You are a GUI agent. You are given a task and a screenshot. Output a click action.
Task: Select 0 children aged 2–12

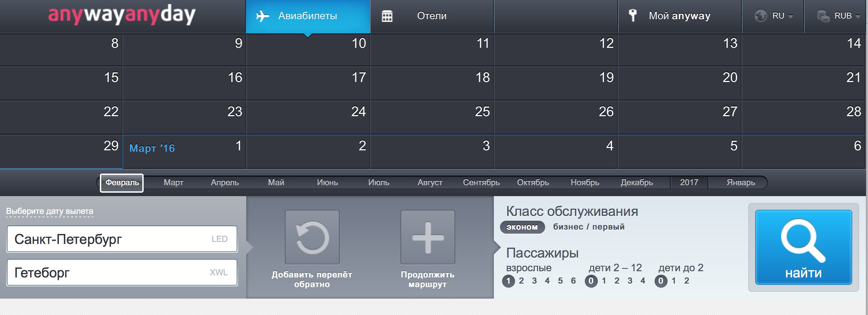point(591,281)
